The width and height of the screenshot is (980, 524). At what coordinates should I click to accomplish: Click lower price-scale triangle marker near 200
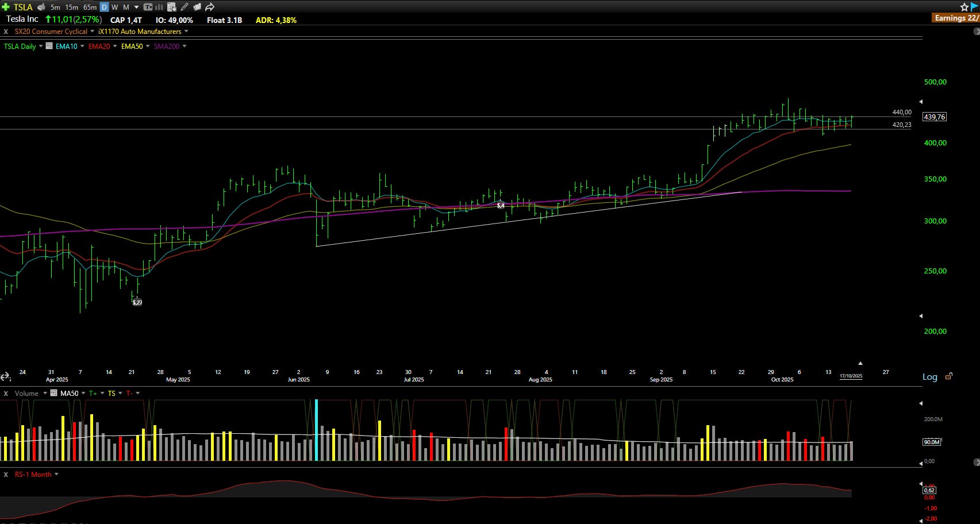click(x=921, y=316)
